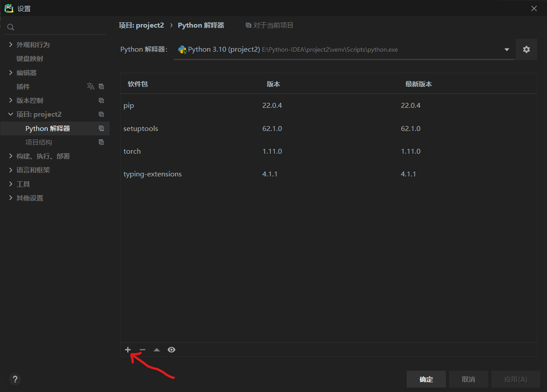Toggle the eye icon showing early releases
The width and height of the screenshot is (547, 392).
[x=171, y=350]
